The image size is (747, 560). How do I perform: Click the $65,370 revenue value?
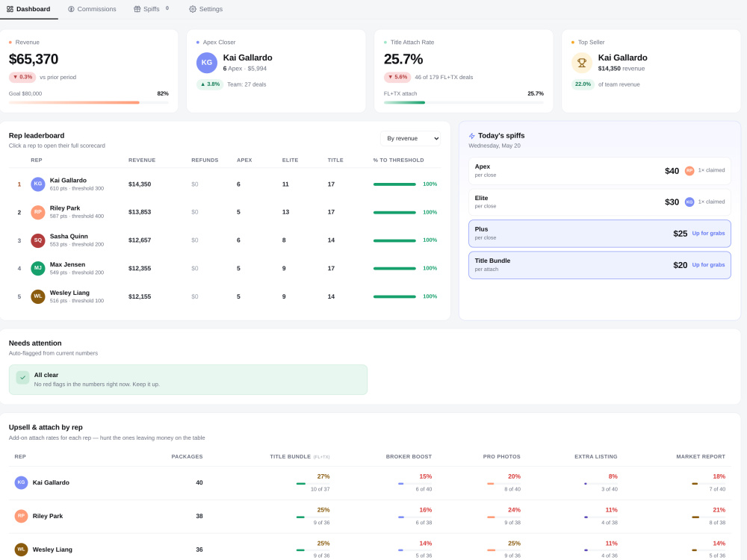(x=34, y=60)
